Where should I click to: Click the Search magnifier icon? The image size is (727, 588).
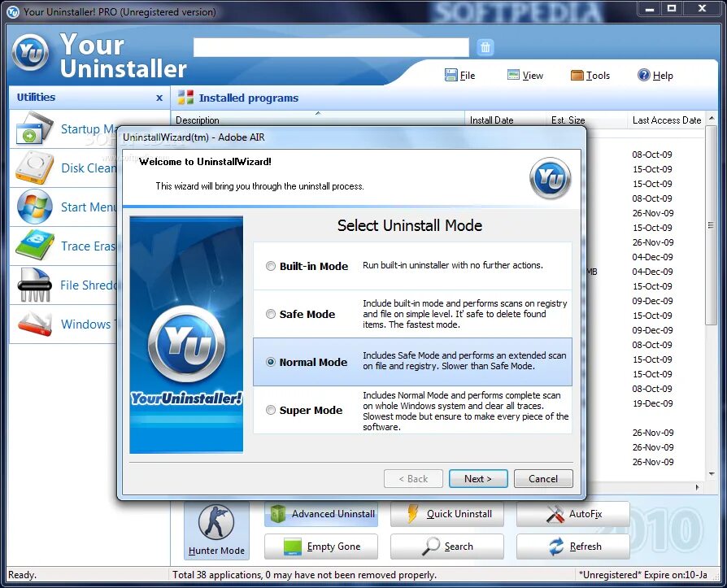[x=431, y=547]
